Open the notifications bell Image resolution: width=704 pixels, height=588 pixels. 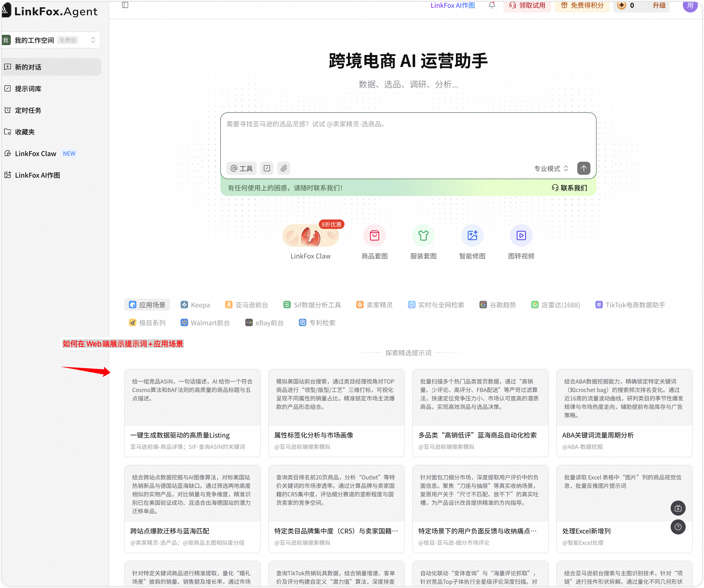[492, 5]
